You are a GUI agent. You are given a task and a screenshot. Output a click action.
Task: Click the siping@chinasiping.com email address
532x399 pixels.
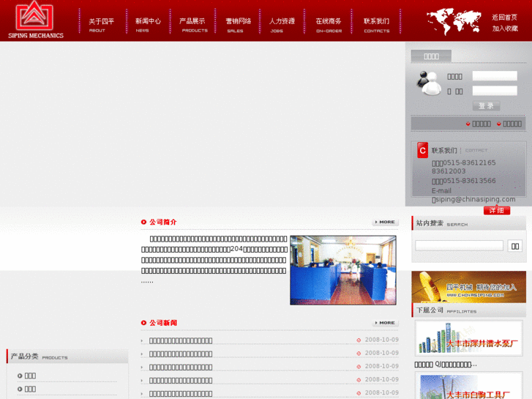click(x=475, y=199)
